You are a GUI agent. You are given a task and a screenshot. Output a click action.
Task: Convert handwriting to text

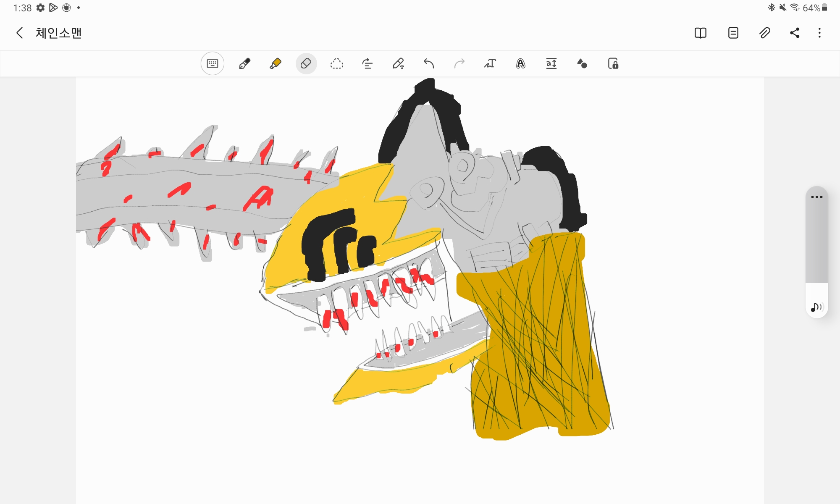click(x=490, y=64)
